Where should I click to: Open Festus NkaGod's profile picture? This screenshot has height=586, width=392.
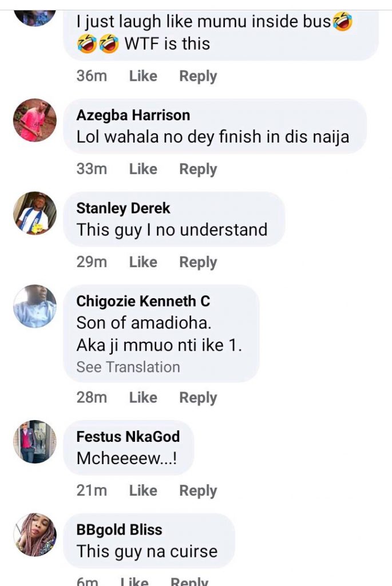pos(35,442)
